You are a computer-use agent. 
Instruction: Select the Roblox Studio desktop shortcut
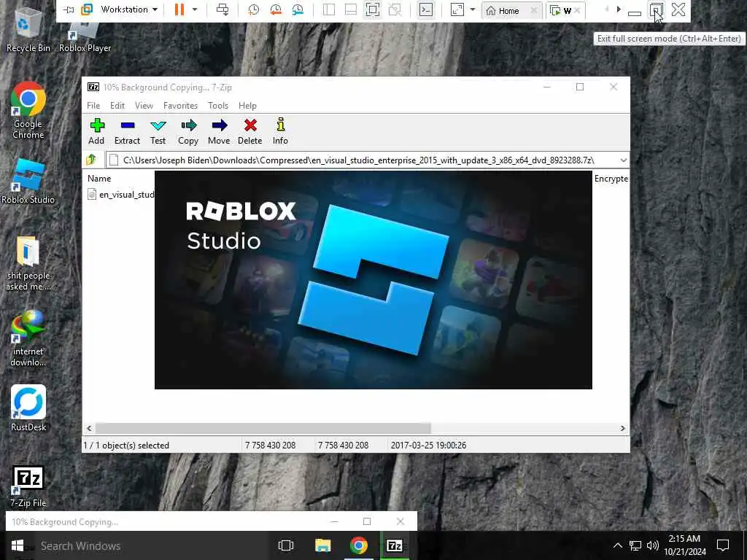pyautogui.click(x=28, y=182)
